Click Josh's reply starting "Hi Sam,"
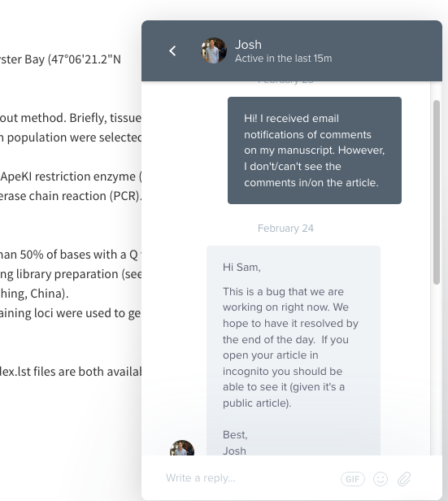 pyautogui.click(x=294, y=351)
